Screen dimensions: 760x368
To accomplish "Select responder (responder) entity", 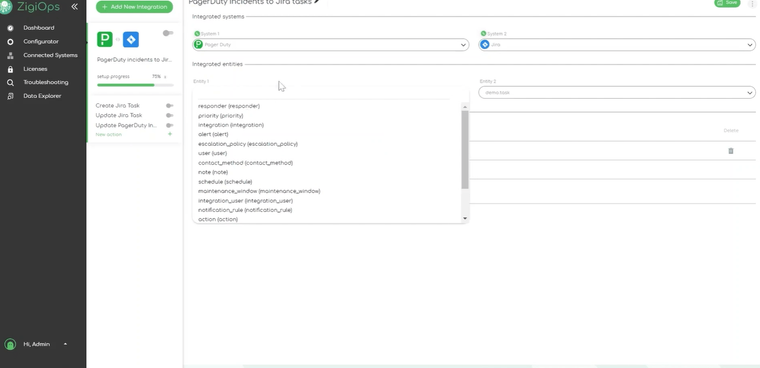I will click(229, 106).
